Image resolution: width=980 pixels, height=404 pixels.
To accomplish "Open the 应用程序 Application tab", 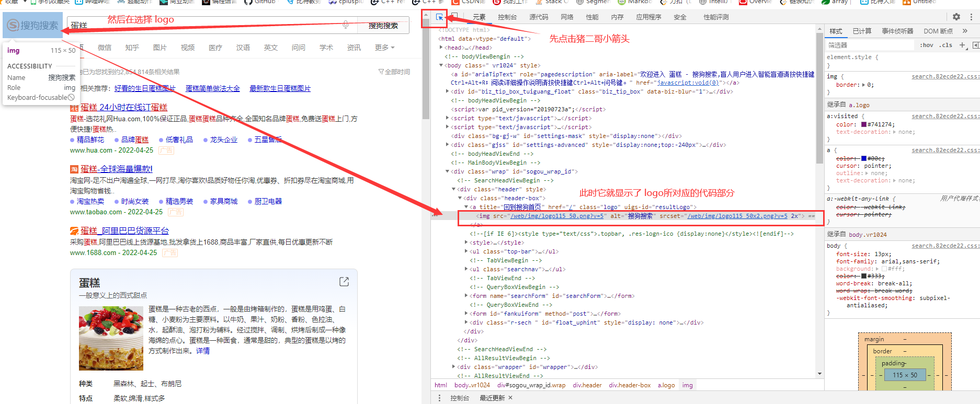I will [x=648, y=17].
